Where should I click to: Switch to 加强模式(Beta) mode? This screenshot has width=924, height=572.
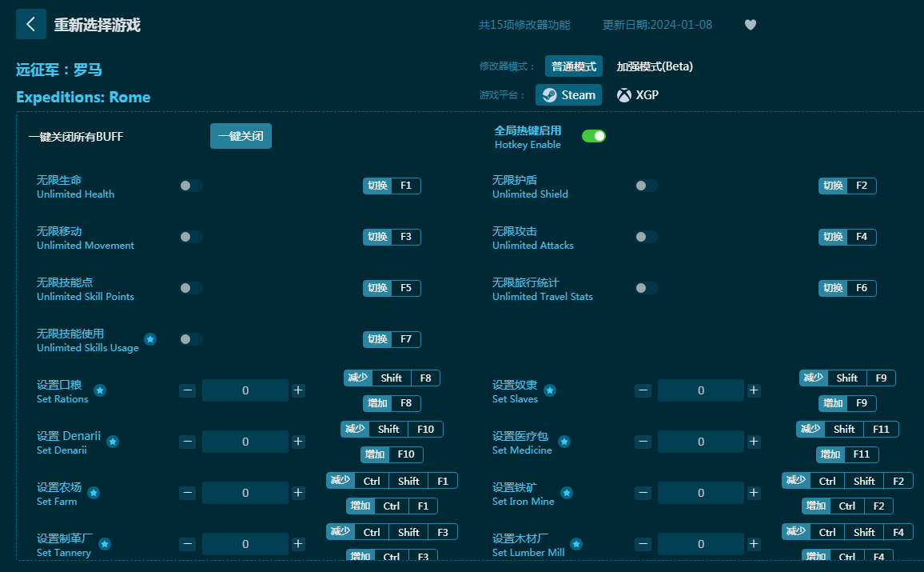[654, 66]
